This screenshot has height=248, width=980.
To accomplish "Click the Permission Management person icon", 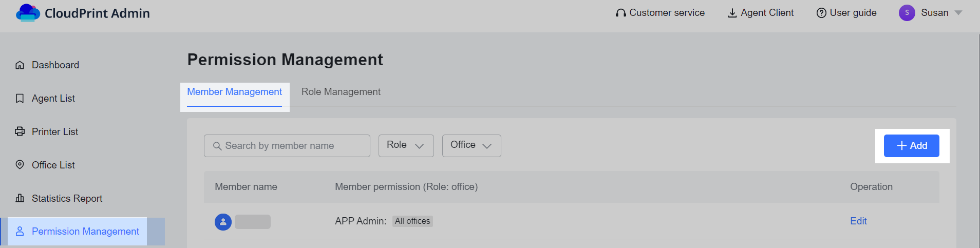I will [x=20, y=232].
